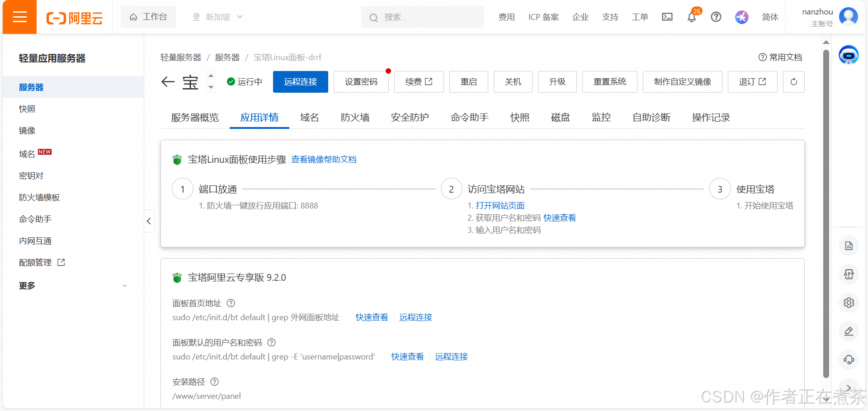Expand the 更多 sidebar section
Image resolution: width=868 pixels, height=411 pixels.
pos(73,286)
